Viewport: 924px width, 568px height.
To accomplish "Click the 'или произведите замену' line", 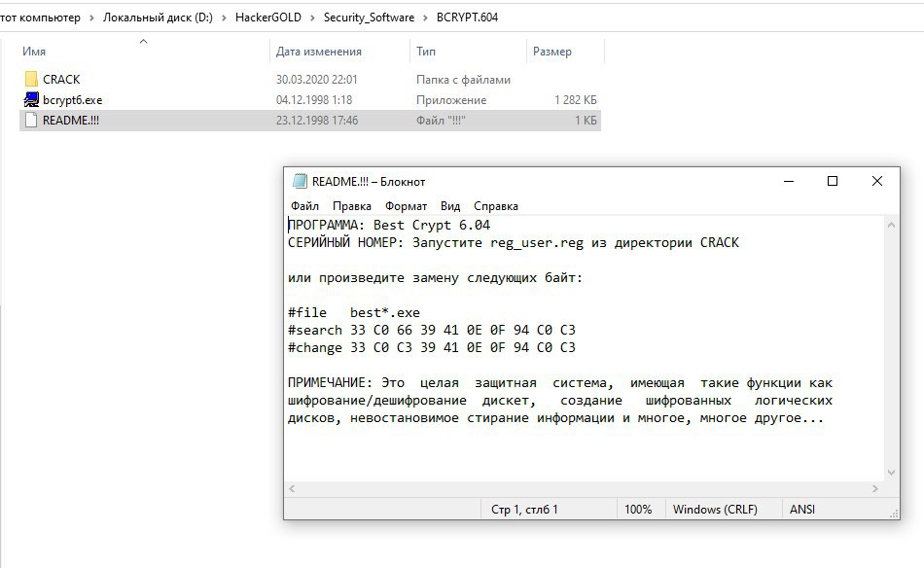I will pyautogui.click(x=435, y=277).
